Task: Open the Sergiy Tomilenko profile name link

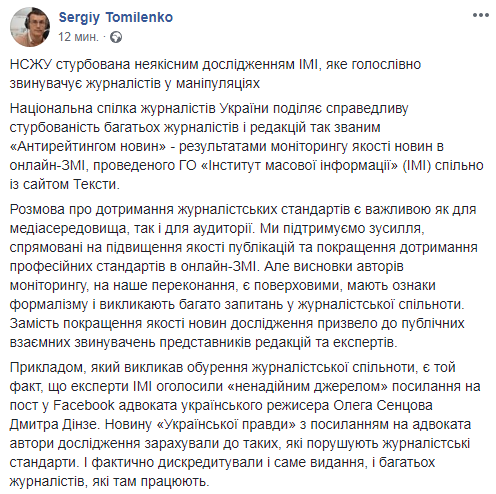Action: click(x=116, y=17)
